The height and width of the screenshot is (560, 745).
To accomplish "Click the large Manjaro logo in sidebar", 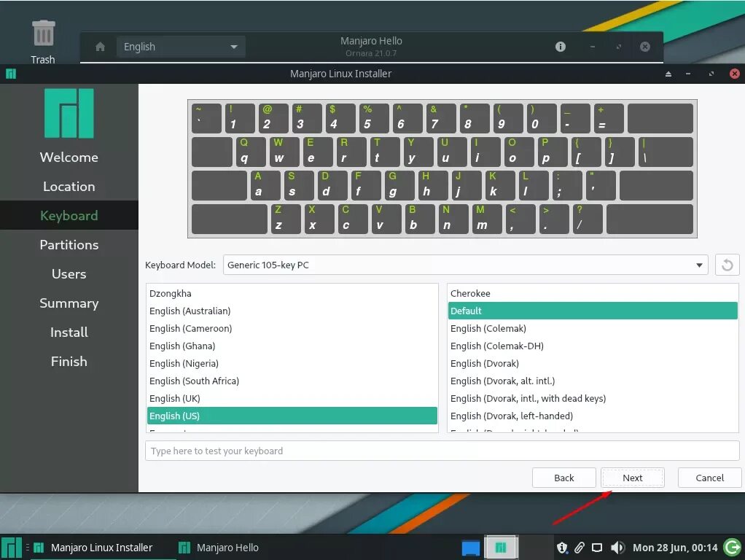I will click(x=69, y=113).
